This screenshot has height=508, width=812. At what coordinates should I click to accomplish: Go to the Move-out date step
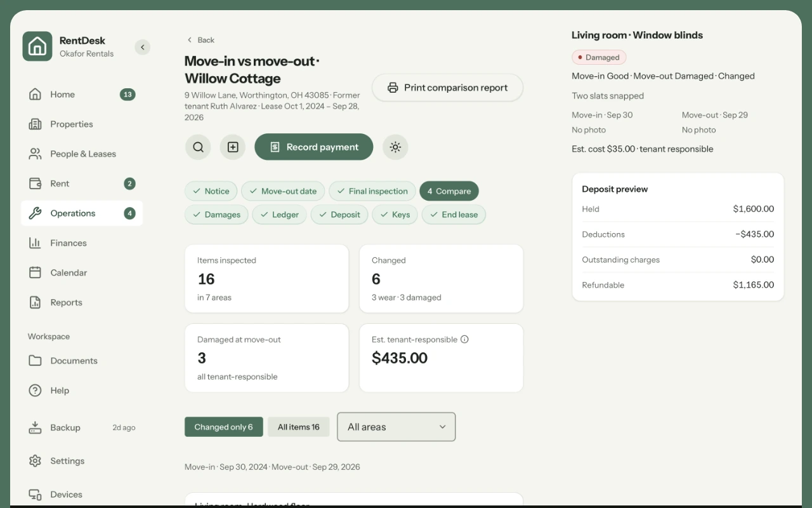pos(283,191)
